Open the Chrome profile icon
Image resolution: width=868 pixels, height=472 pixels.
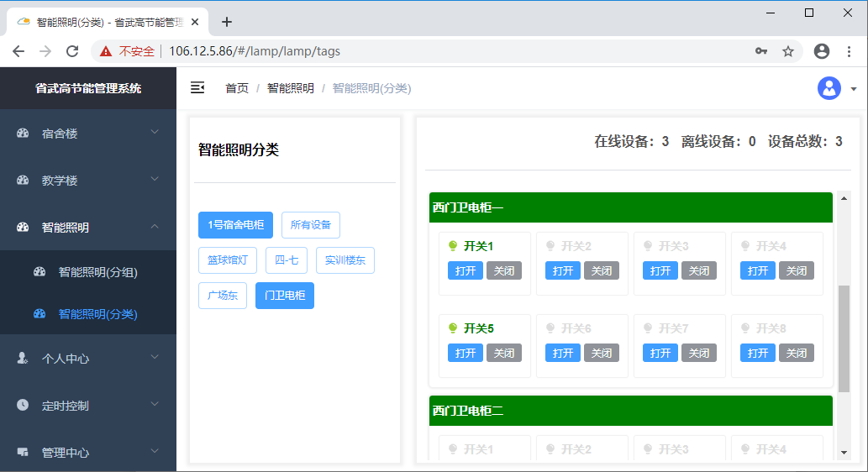click(822, 51)
